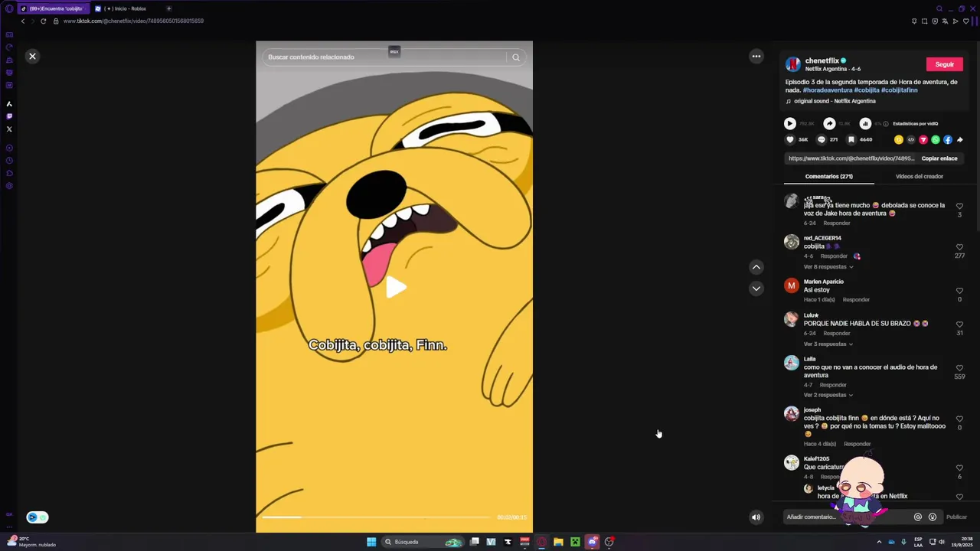Open hashtag #cobijita
This screenshot has width=980, height=551.
[x=867, y=90]
